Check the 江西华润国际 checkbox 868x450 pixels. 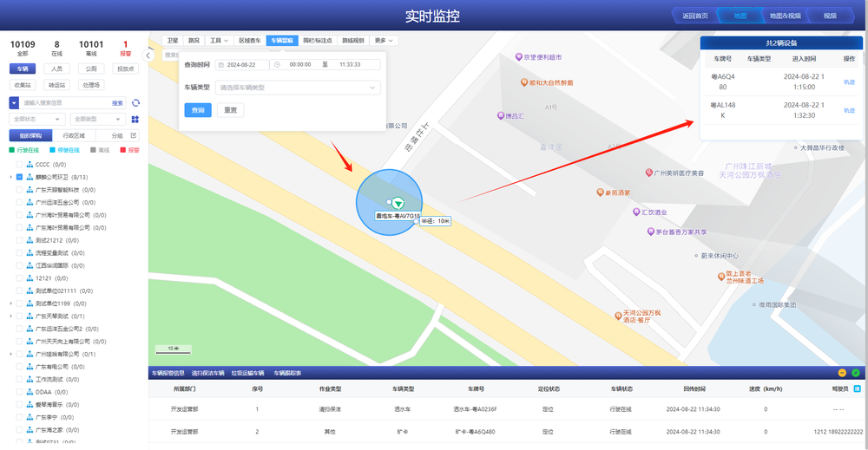19,266
